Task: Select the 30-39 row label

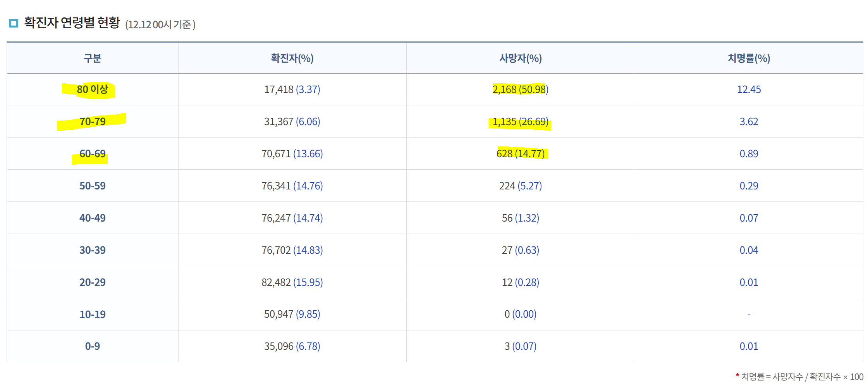Action: pyautogui.click(x=93, y=250)
